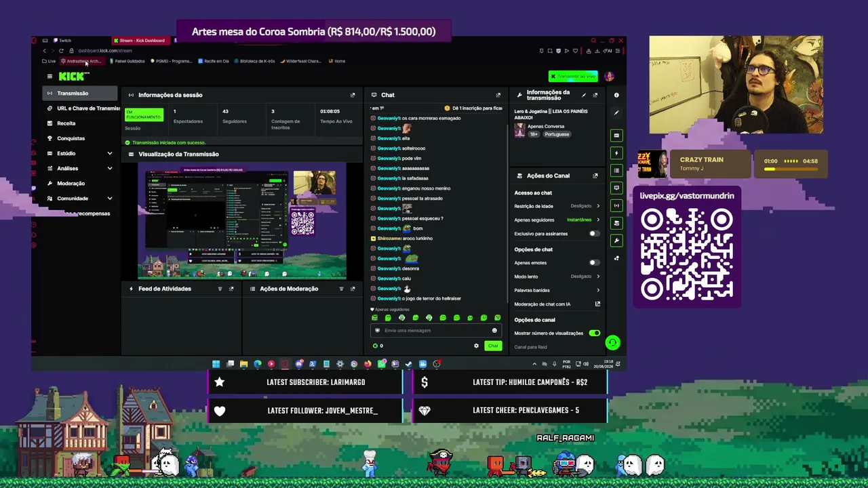Open File Explorer from the taskbar
The image size is (868, 488).
(243, 364)
